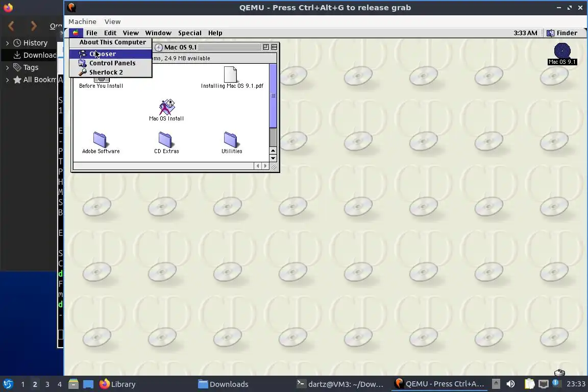Open QEMU Machine menu
This screenshot has height=392, width=588.
(x=82, y=21)
